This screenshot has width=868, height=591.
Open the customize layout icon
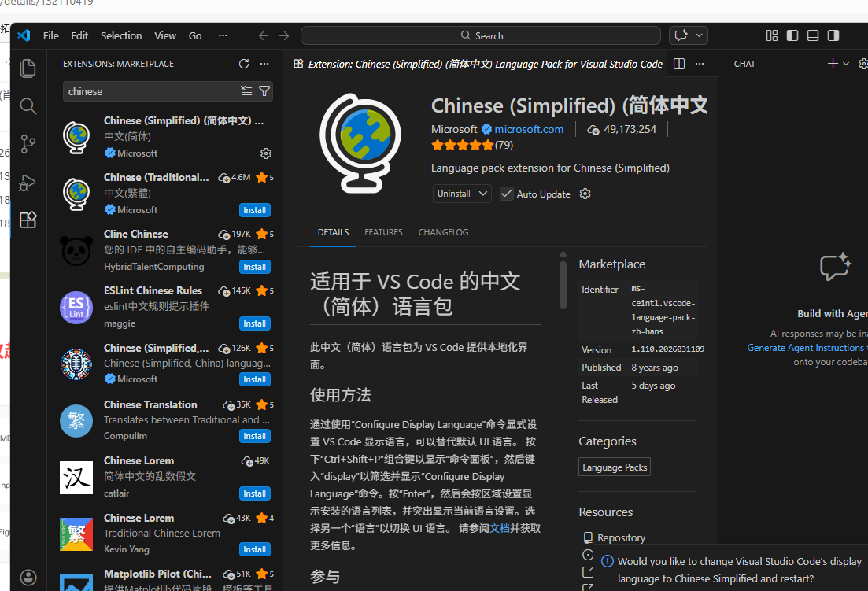[772, 35]
